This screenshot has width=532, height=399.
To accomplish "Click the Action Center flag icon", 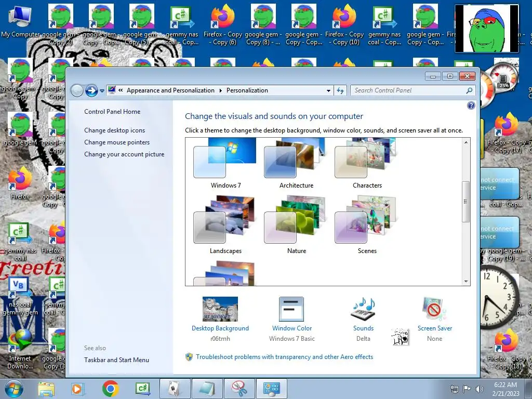I will tap(467, 389).
